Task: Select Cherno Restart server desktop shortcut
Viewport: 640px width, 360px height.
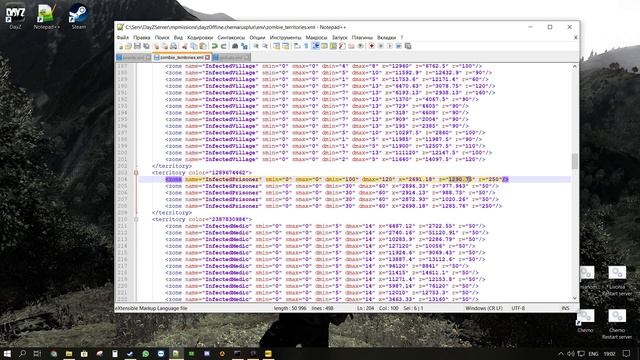Action: (x=617, y=324)
